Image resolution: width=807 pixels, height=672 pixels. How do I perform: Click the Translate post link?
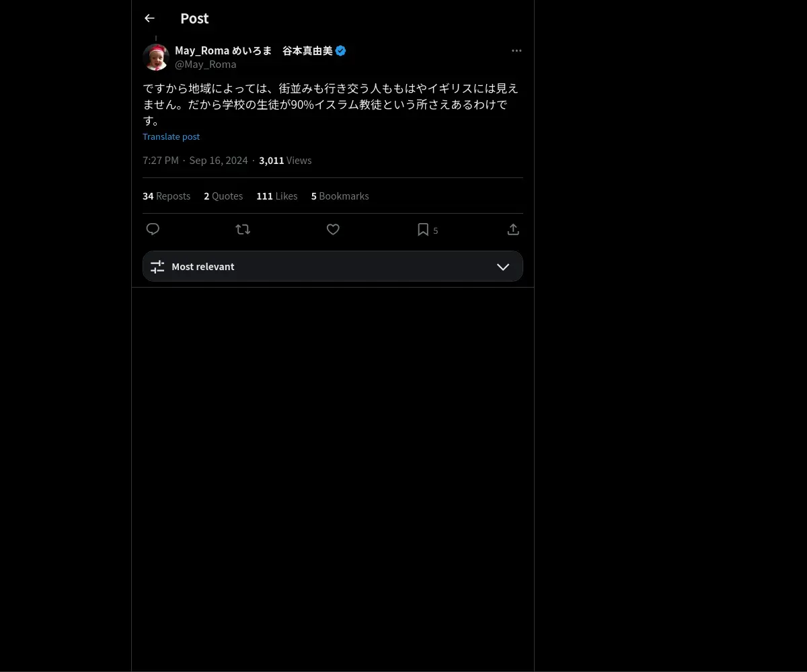click(x=171, y=136)
